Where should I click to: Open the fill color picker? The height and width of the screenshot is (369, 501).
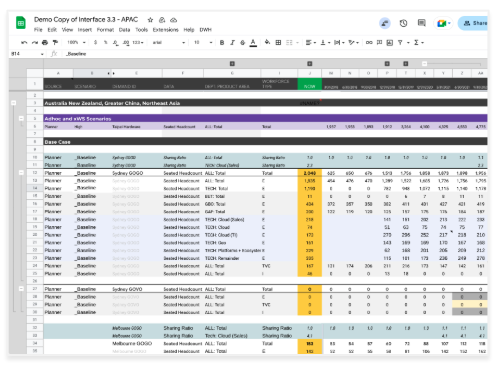(x=267, y=42)
